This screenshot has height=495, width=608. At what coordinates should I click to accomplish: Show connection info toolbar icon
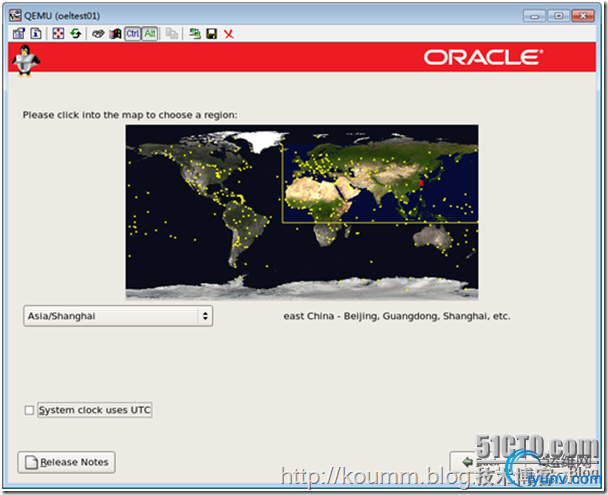click(x=36, y=34)
